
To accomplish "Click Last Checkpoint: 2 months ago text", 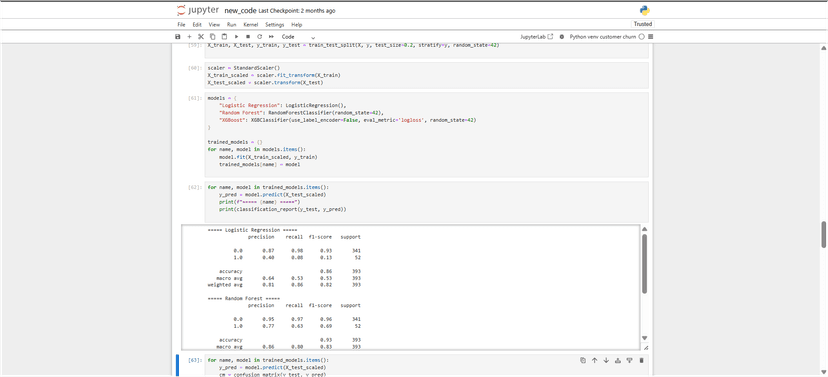I will click(x=297, y=11).
